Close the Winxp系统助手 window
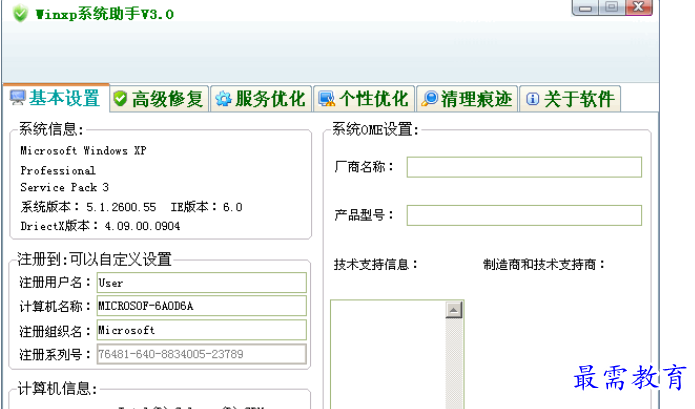This screenshot has width=695, height=409. [x=639, y=8]
